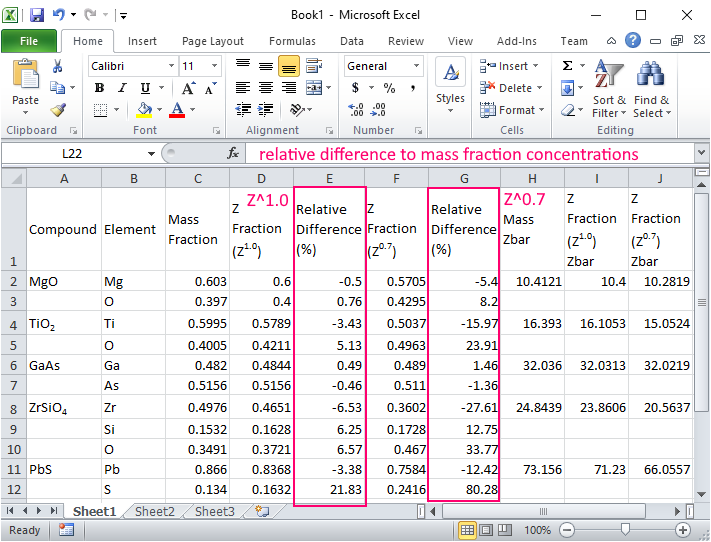Switch to Sheet2 worksheet tab
This screenshot has width=711, height=542.
point(154,511)
